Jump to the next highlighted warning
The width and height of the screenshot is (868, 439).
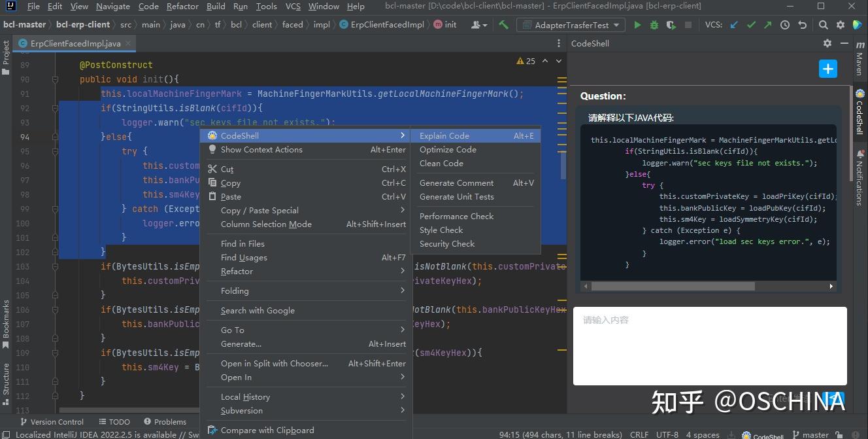559,61
